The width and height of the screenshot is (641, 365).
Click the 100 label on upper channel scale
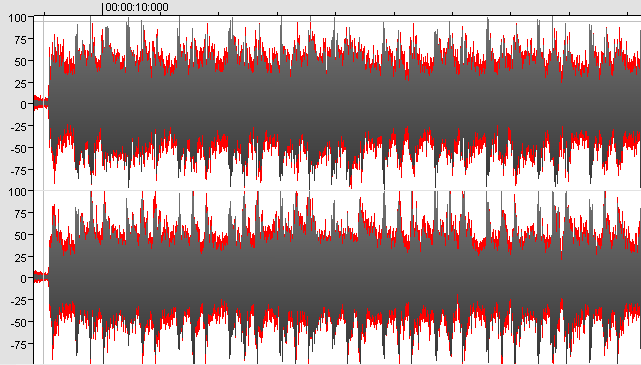[17, 18]
